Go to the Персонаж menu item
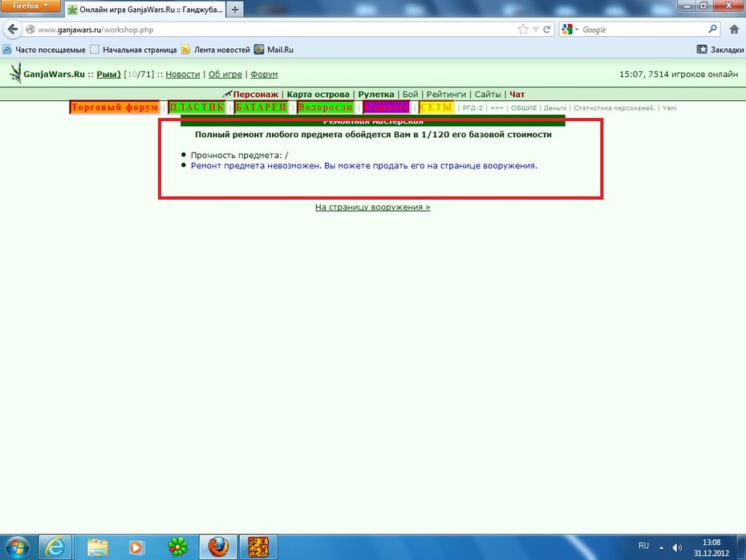Image resolution: width=746 pixels, height=560 pixels. [x=256, y=94]
